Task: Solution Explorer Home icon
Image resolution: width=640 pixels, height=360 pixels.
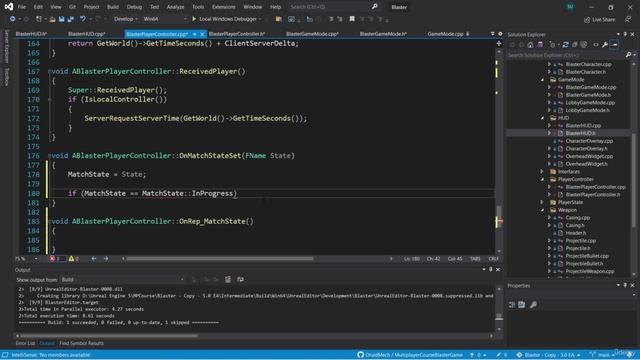Action: 530,44
